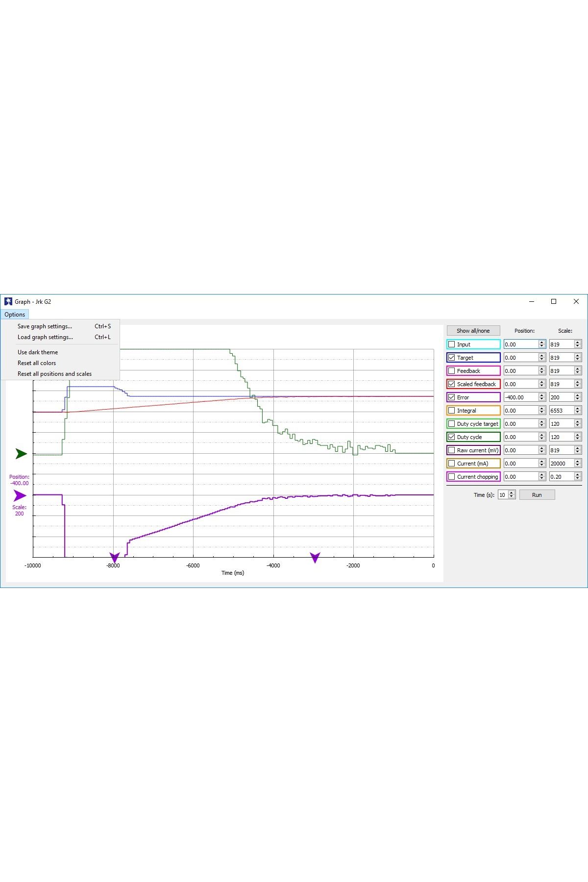Increase the Current (mA) scale with up arrow
This screenshot has width=588, height=882.
click(x=578, y=462)
